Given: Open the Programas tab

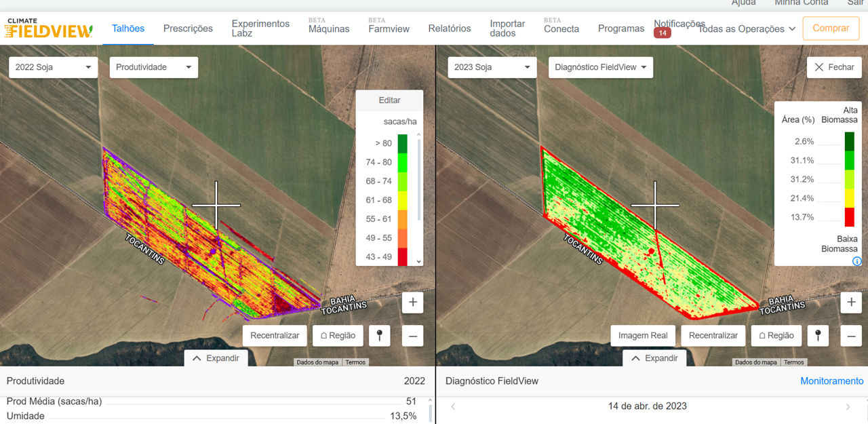Looking at the screenshot, I should [621, 28].
